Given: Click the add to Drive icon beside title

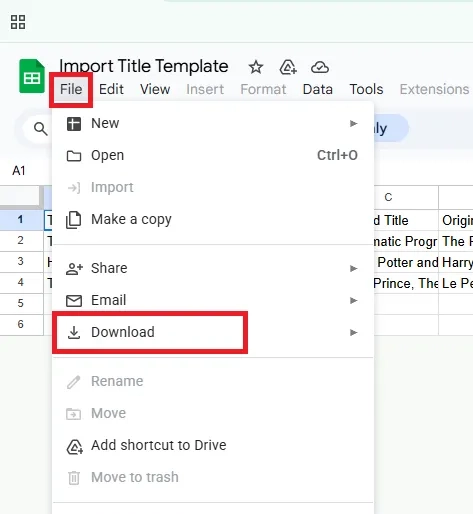Looking at the screenshot, I should point(288,67).
